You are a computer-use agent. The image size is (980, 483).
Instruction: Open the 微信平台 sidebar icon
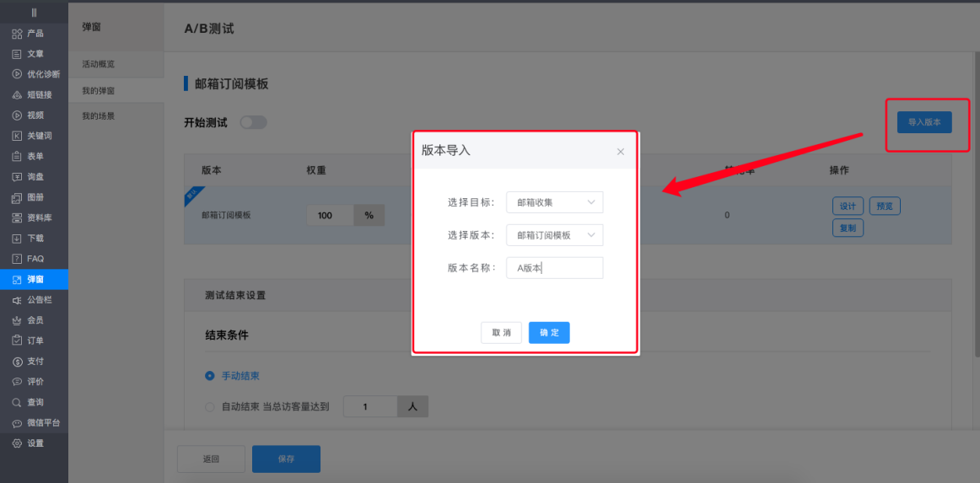coord(18,423)
